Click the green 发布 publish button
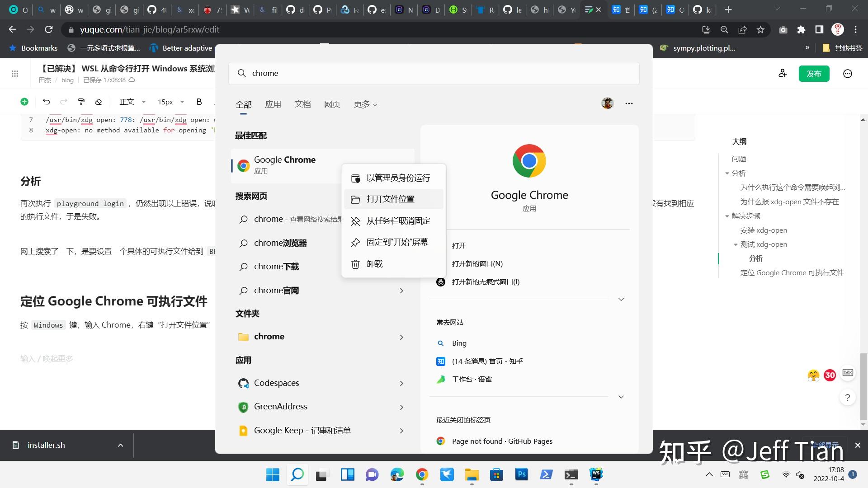 point(813,74)
